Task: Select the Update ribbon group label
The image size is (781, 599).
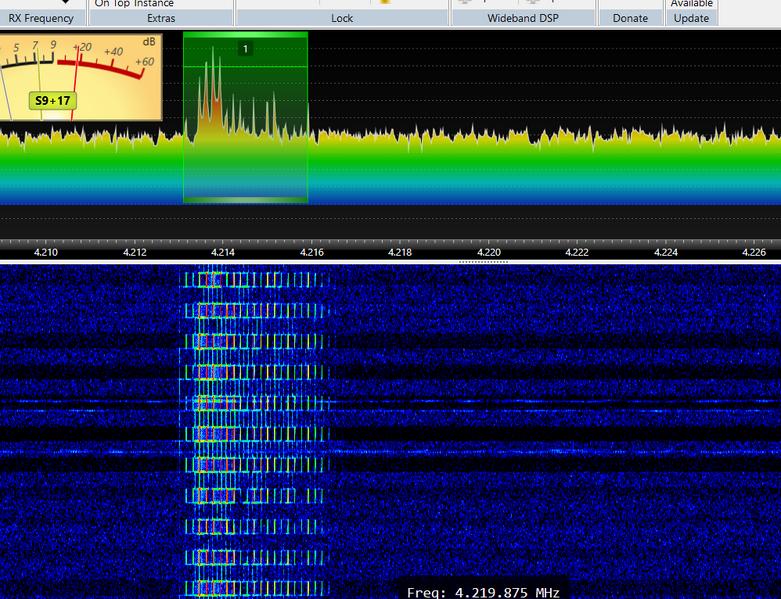Action: point(691,18)
